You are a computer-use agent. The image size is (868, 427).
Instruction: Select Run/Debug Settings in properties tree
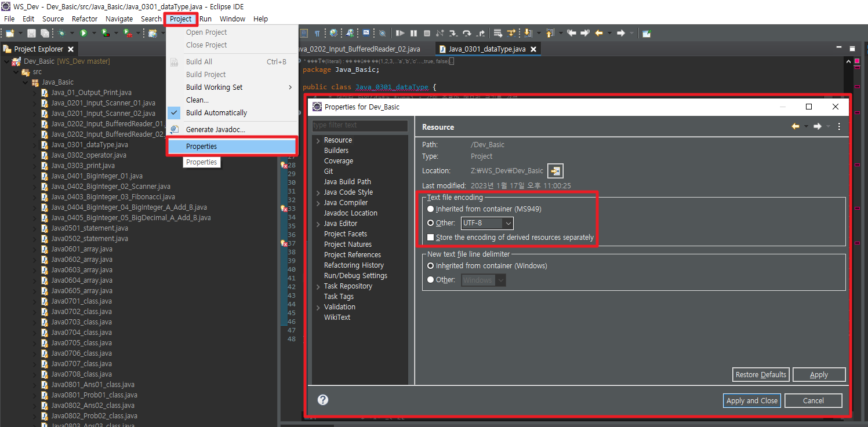[355, 276]
